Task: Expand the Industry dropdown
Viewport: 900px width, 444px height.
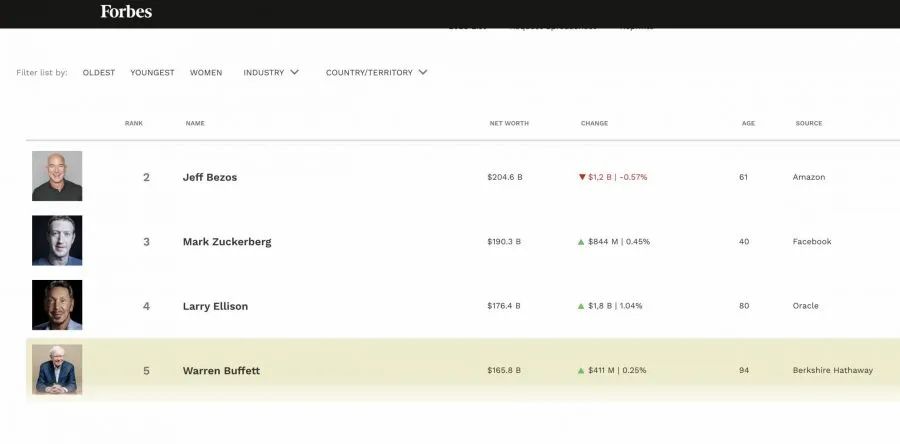Action: [264, 73]
